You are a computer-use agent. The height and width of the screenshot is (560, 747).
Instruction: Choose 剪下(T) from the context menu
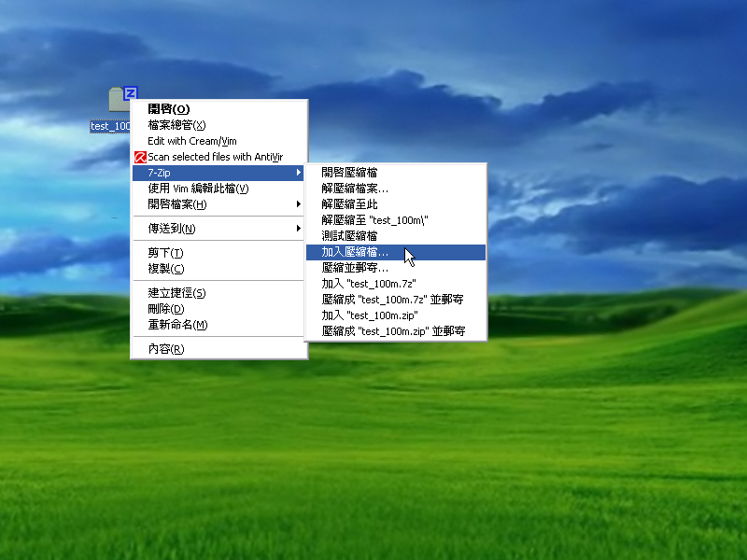[x=219, y=253]
